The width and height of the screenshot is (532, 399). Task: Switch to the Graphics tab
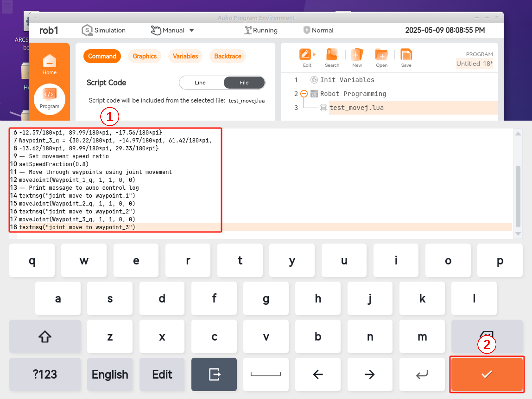145,56
